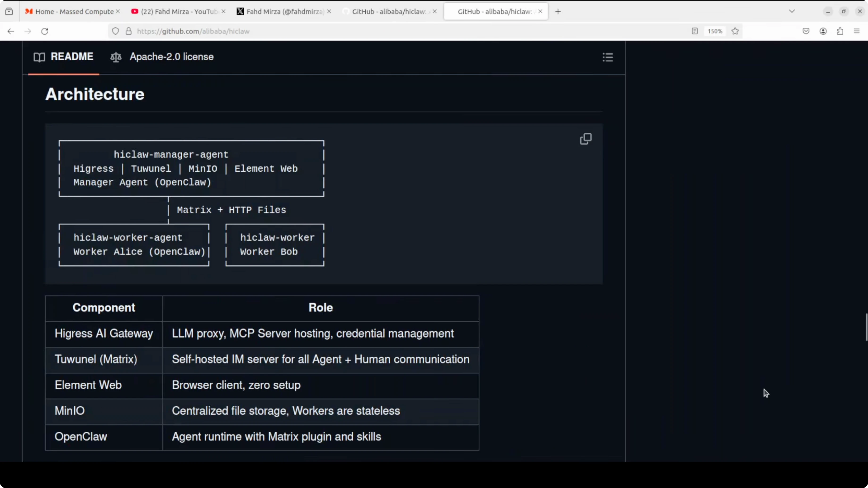Enable reader view for this page
Image resolution: width=868 pixels, height=488 pixels.
click(x=694, y=31)
